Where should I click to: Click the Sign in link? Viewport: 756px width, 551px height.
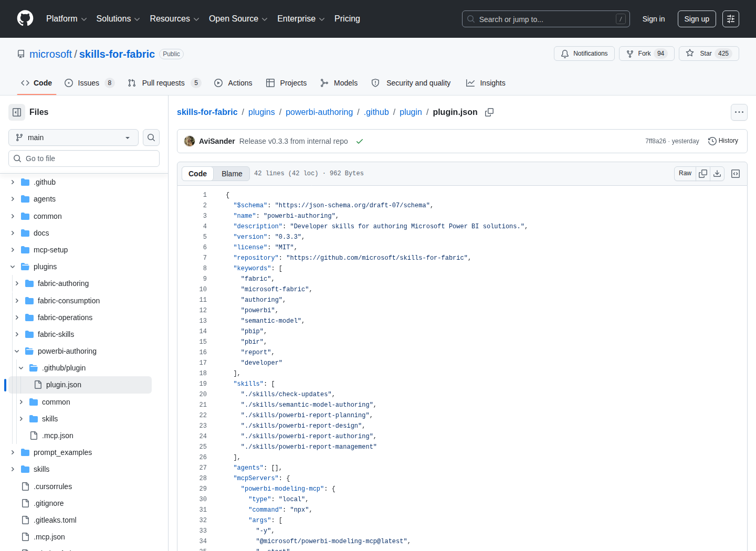654,19
